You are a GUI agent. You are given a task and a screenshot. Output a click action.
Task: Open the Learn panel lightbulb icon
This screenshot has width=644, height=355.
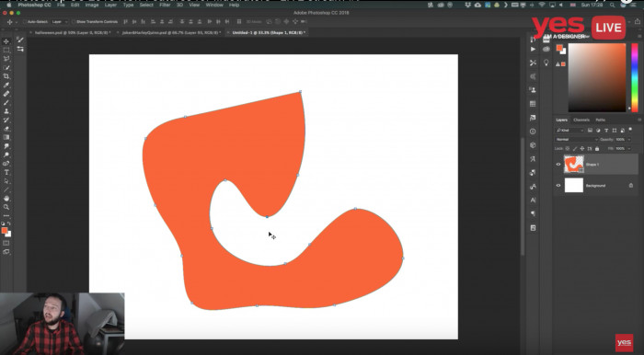tap(546, 63)
